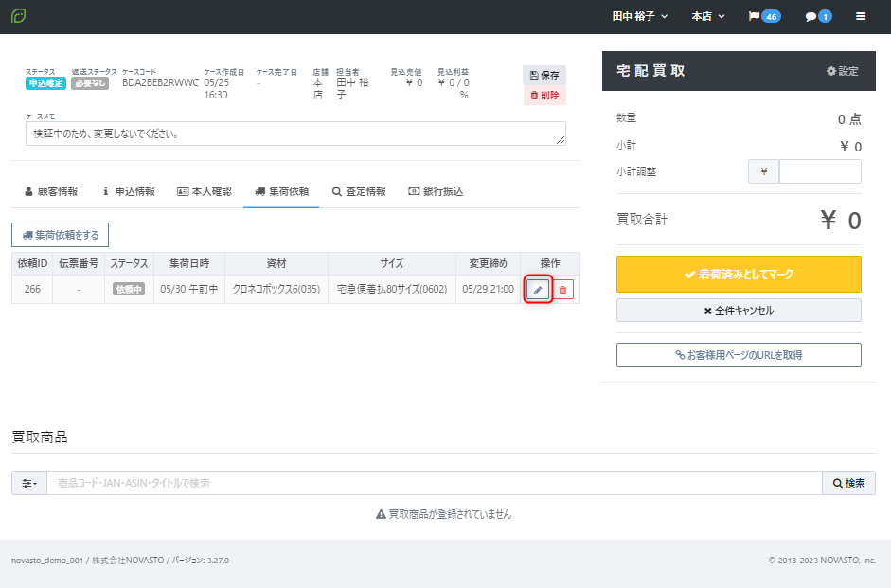
Task: Click the 小計調整 amount input field
Action: pos(819,171)
